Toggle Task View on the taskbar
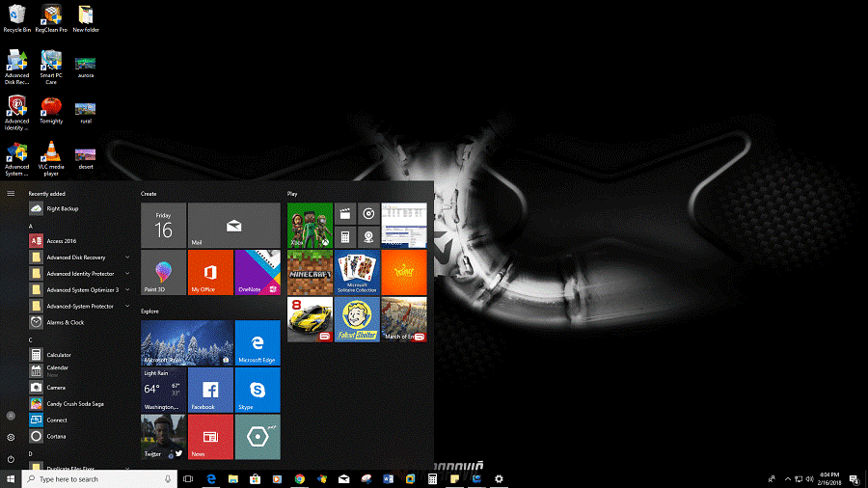Image resolution: width=868 pixels, height=488 pixels. [188, 478]
